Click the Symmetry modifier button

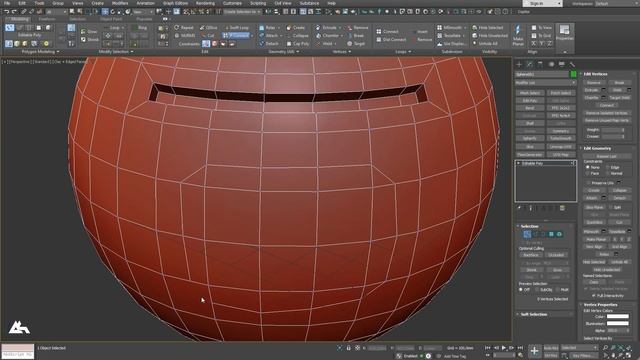coord(561,131)
